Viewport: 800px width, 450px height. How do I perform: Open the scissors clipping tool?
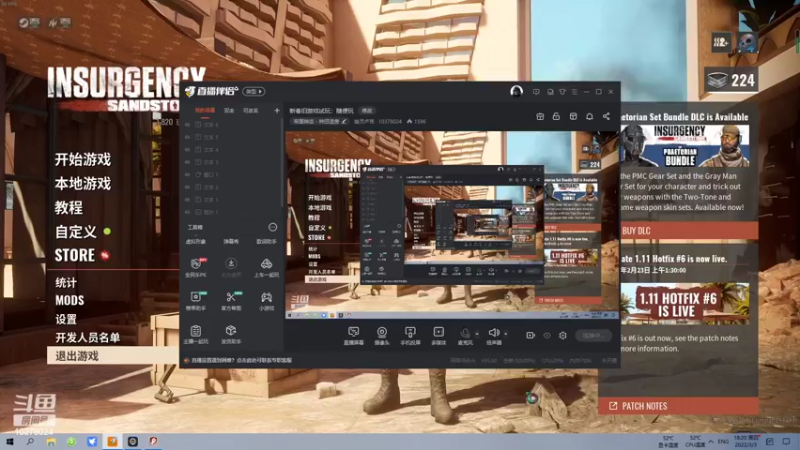(x=231, y=301)
